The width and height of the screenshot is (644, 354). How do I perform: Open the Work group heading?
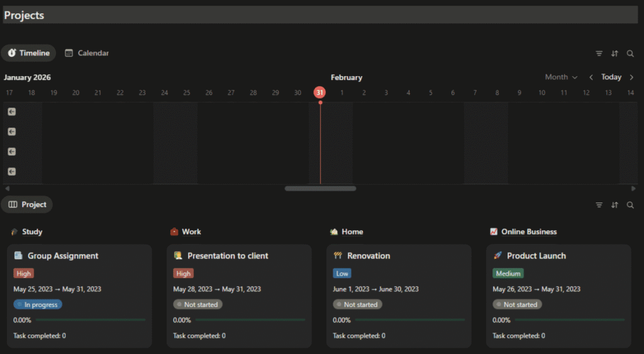(x=191, y=231)
